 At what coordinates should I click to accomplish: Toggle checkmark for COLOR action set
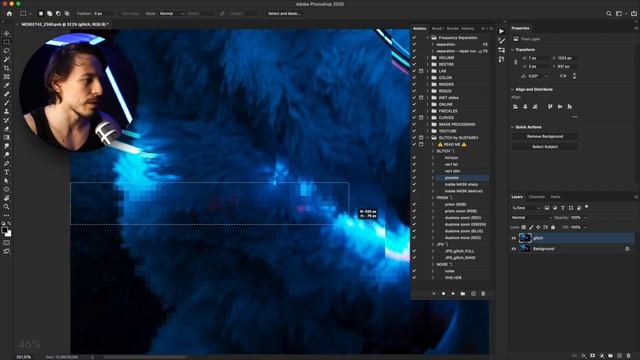(x=414, y=78)
